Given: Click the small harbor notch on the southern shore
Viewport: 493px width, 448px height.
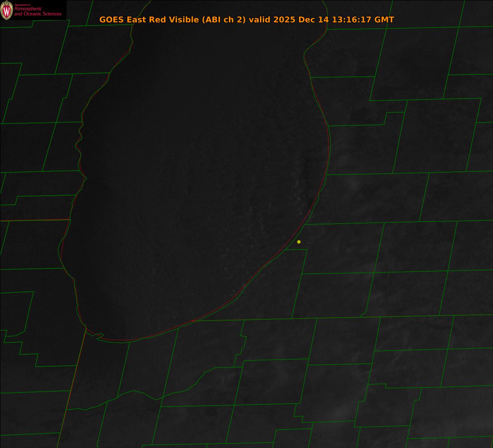Looking at the screenshot, I should click(99, 335).
